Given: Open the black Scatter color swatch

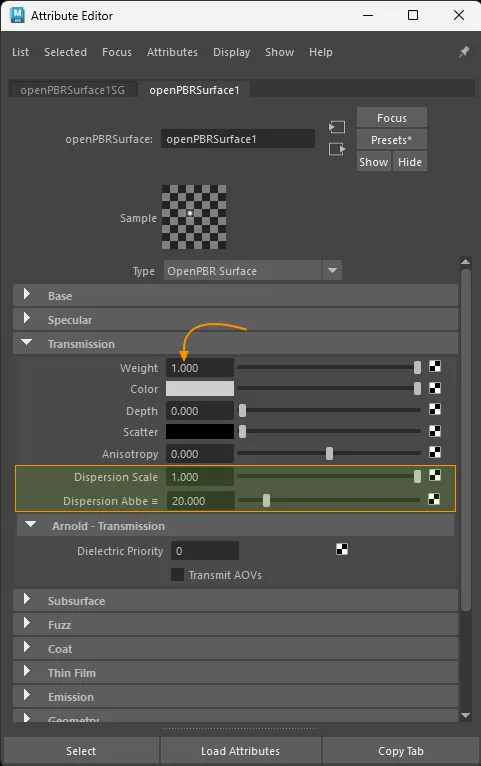Looking at the screenshot, I should tap(200, 431).
